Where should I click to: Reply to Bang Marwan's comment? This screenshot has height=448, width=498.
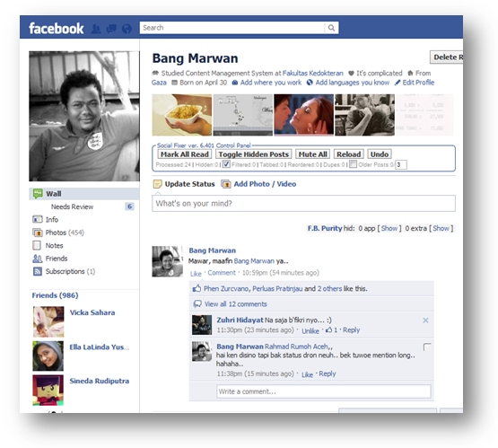328,374
